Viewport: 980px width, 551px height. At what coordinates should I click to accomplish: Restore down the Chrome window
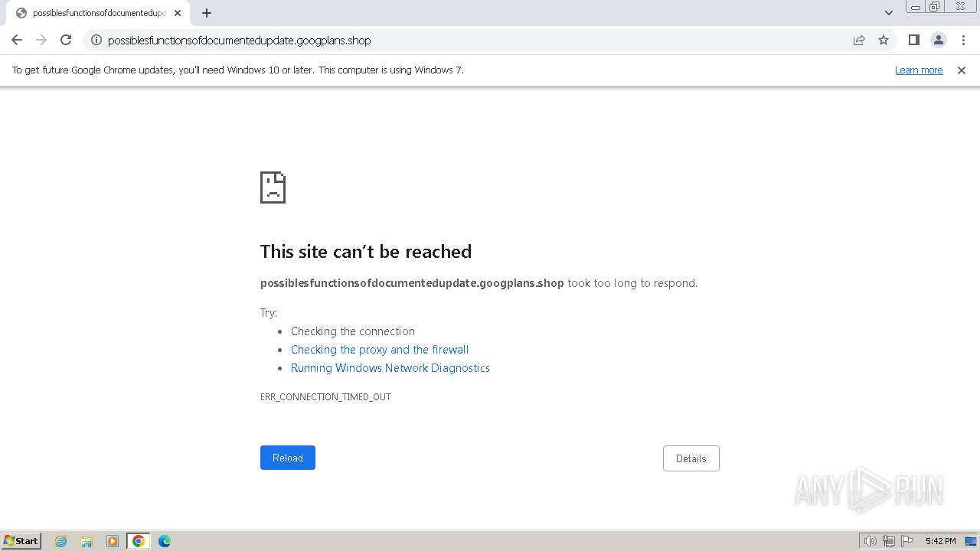click(935, 7)
